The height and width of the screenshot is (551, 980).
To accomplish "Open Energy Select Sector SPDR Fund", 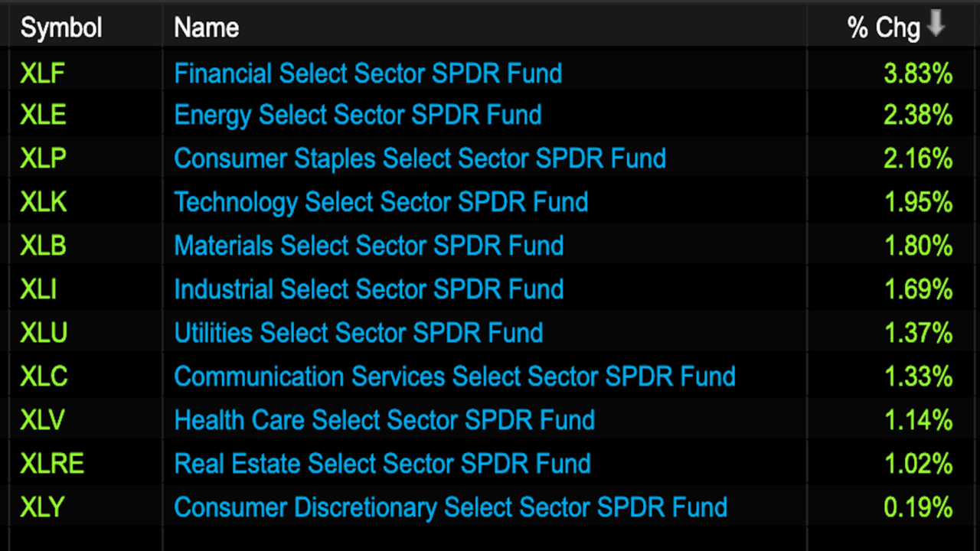I will pos(358,115).
